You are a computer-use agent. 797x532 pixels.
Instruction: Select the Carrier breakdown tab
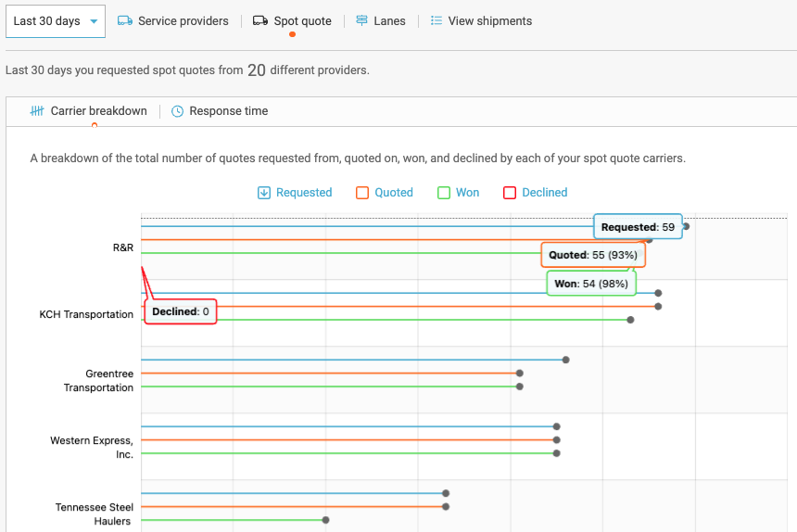98,111
